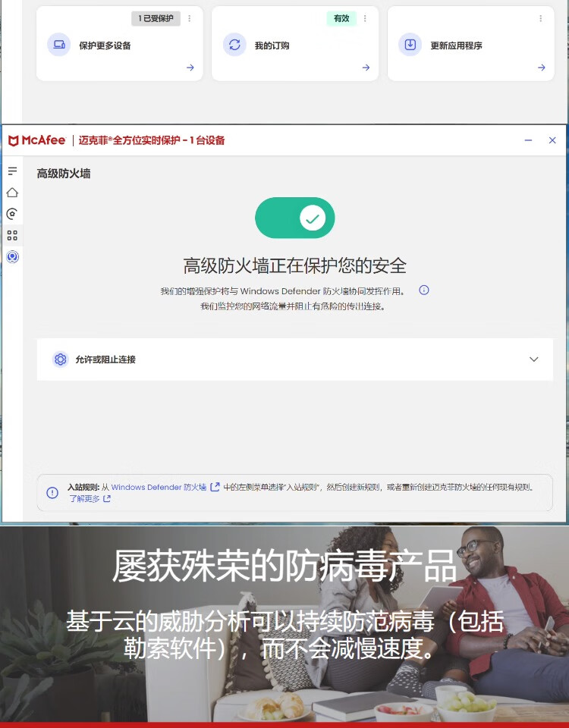Select the 保护更多设备 card label
Screen dimensions: 569x728
pos(105,45)
